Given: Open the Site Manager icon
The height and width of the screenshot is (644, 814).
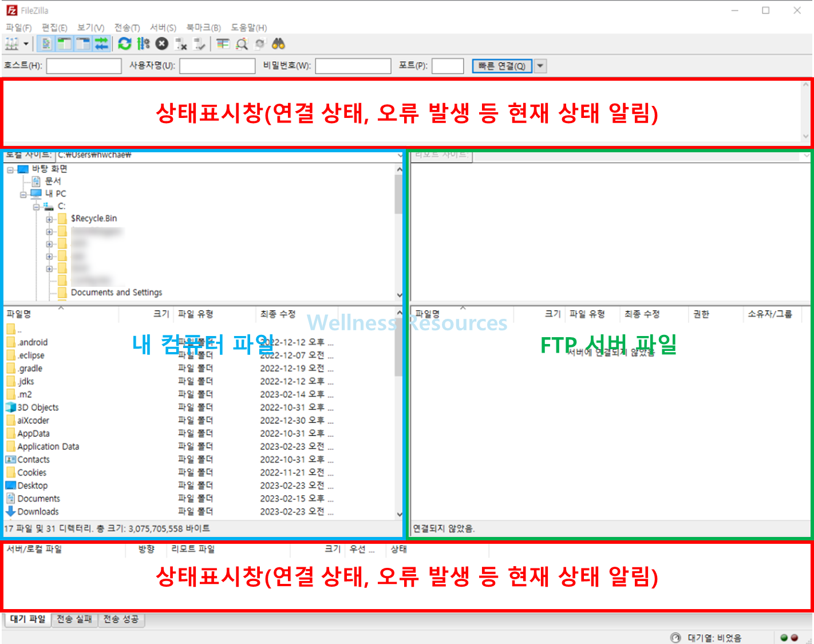Looking at the screenshot, I should coord(11,44).
